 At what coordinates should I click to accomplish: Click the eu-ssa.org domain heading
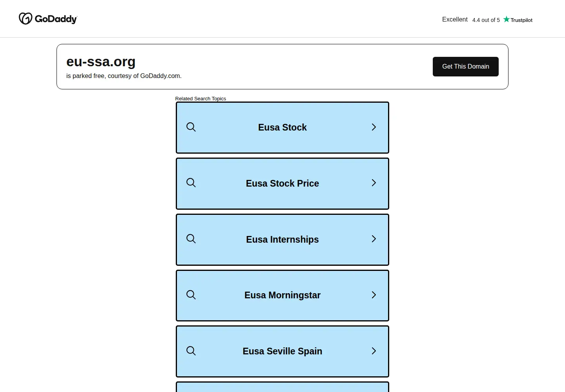(101, 62)
